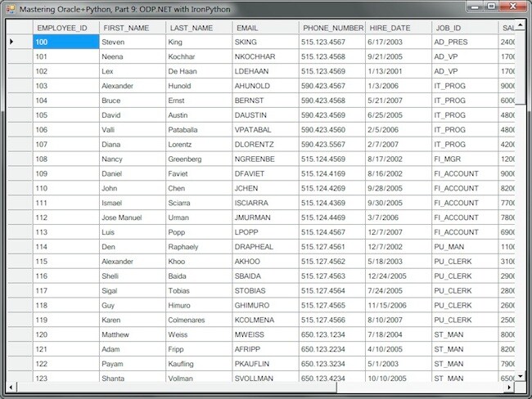Select the hire date cell '6/25/2005'
The height and width of the screenshot is (399, 532).
click(399, 115)
